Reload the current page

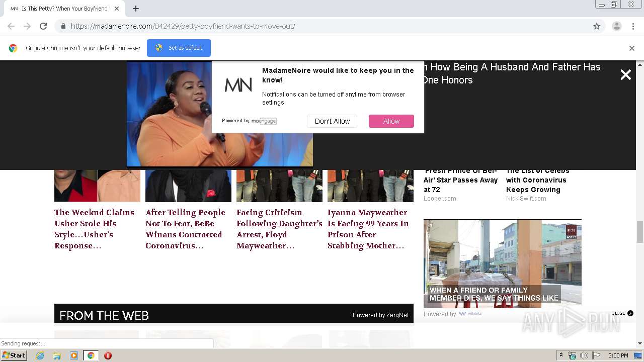tap(43, 26)
